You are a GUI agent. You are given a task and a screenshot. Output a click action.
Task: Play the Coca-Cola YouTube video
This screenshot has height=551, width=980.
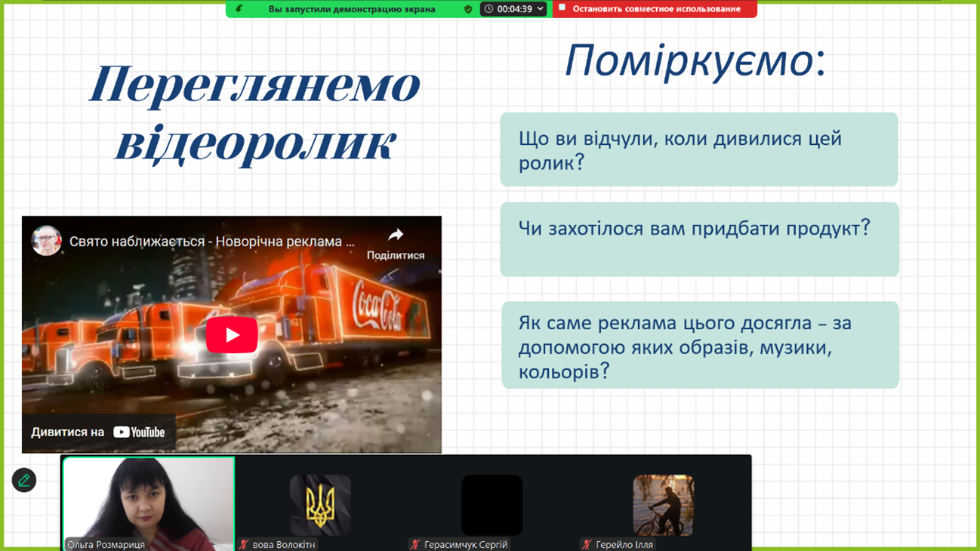(232, 335)
